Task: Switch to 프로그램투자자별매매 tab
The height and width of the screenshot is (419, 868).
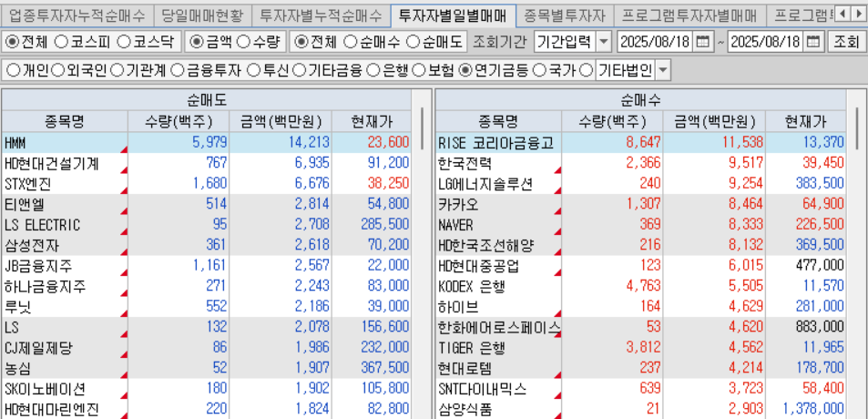Action: [x=689, y=15]
